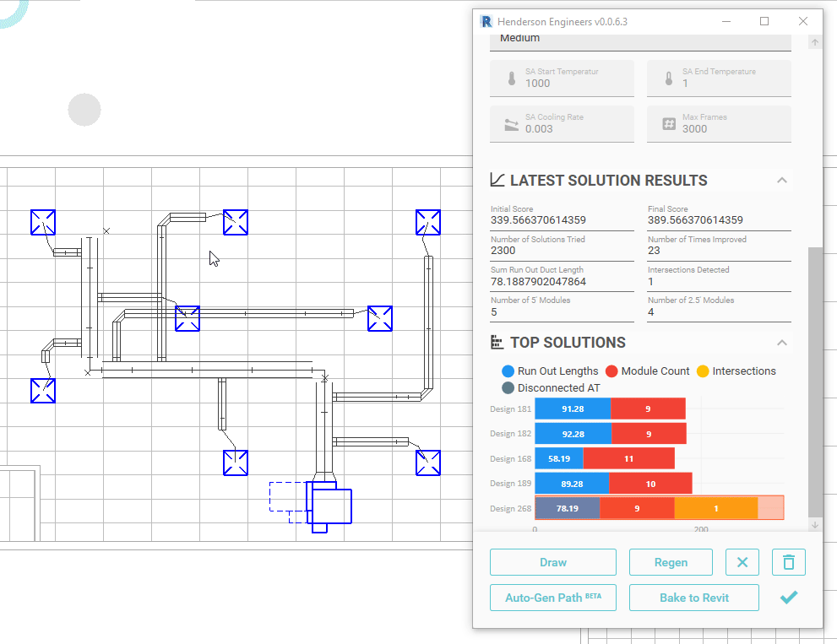Click the green checkmark confirm icon

(x=788, y=597)
